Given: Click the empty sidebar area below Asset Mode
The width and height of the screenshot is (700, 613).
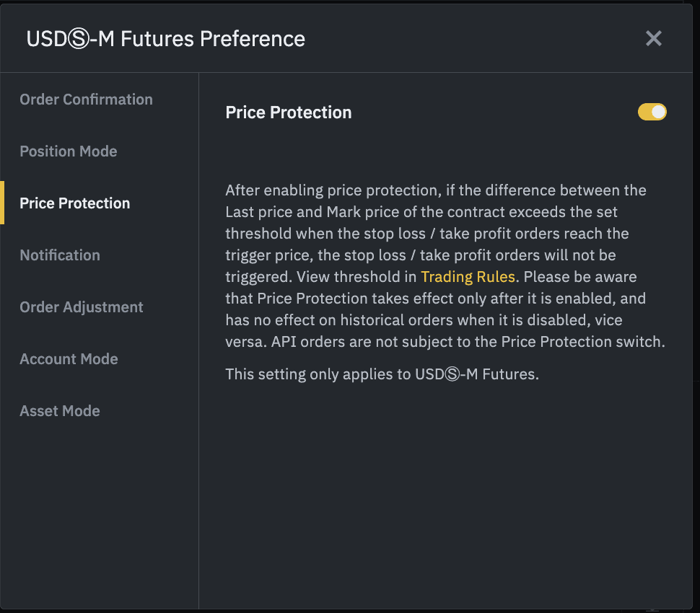Looking at the screenshot, I should click(x=99, y=519).
